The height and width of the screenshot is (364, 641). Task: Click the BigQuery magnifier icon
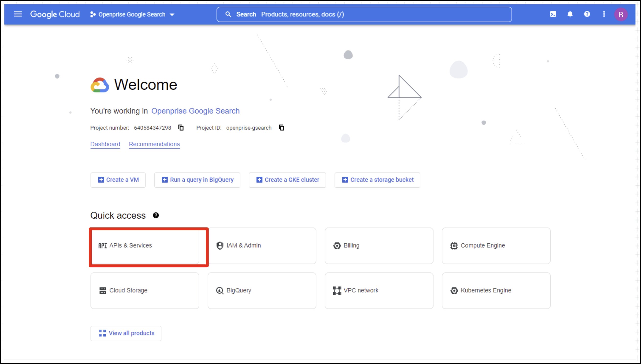(220, 290)
